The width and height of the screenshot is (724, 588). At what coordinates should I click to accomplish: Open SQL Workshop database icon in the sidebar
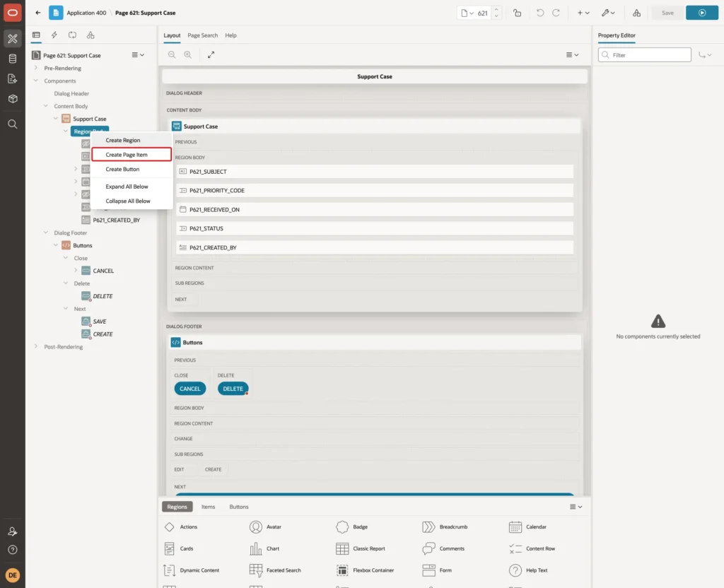pyautogui.click(x=13, y=59)
